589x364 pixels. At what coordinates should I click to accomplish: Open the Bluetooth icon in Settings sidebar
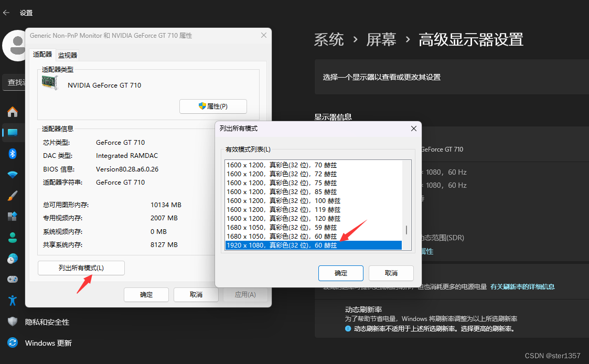click(x=13, y=153)
